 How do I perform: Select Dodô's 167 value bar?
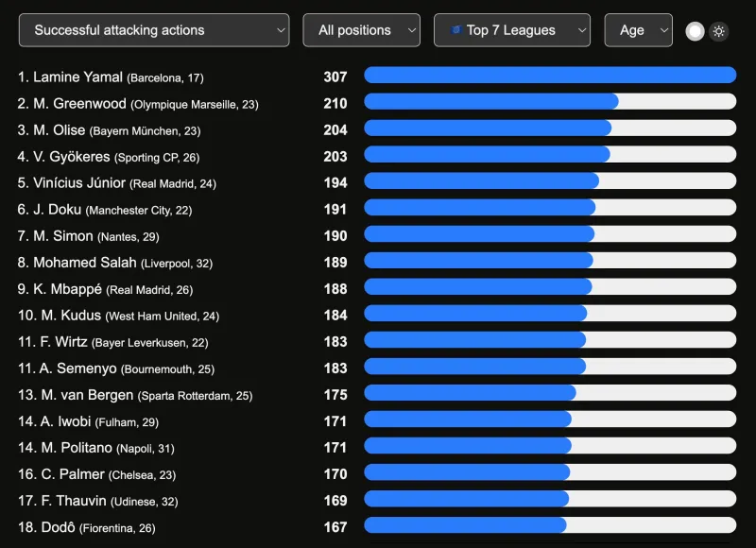point(550,525)
